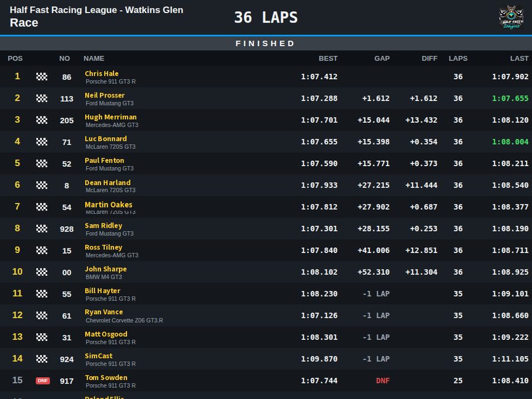532x399 pixels.
Task: Click checkered flag icon for Neil Prosser
Action: click(42, 98)
